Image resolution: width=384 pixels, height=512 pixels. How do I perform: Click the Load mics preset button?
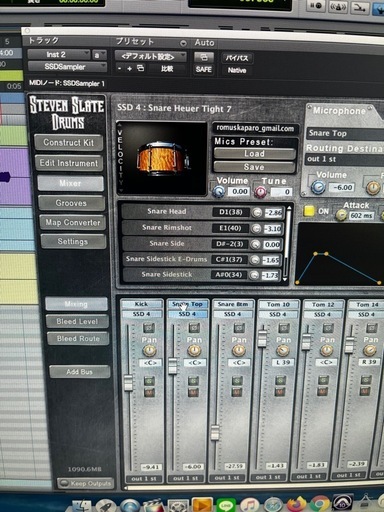(254, 154)
